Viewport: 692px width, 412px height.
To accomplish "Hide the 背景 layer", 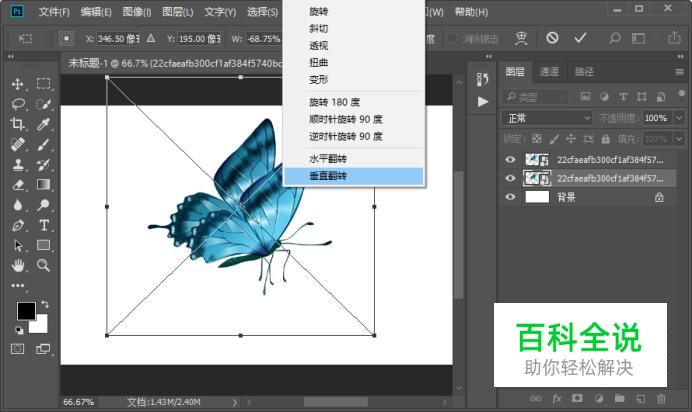I will [510, 197].
